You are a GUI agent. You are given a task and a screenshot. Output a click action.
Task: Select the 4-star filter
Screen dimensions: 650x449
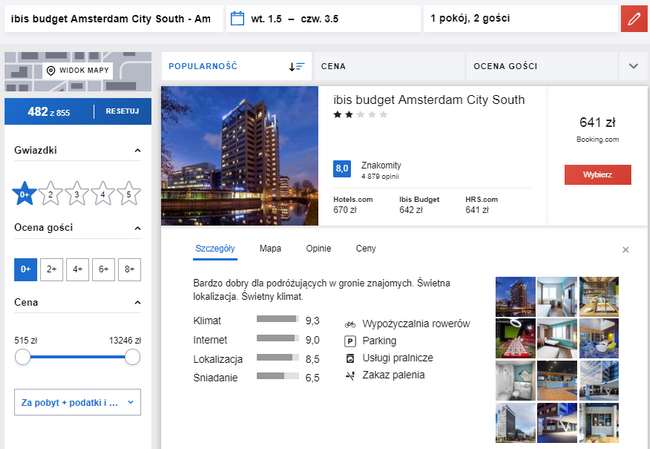tap(103, 194)
